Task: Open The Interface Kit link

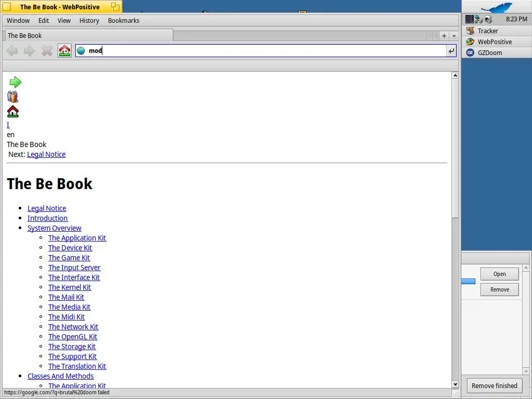Action: (74, 277)
